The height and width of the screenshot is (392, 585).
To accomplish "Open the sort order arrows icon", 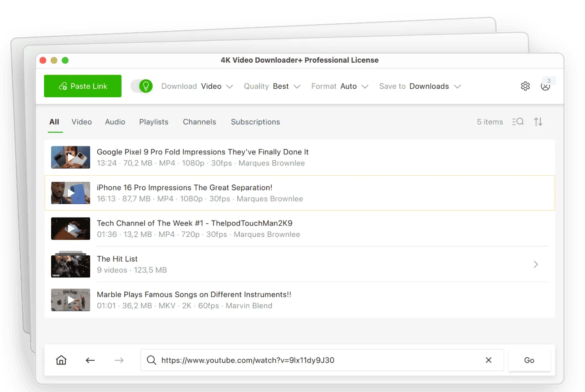I will tap(538, 122).
